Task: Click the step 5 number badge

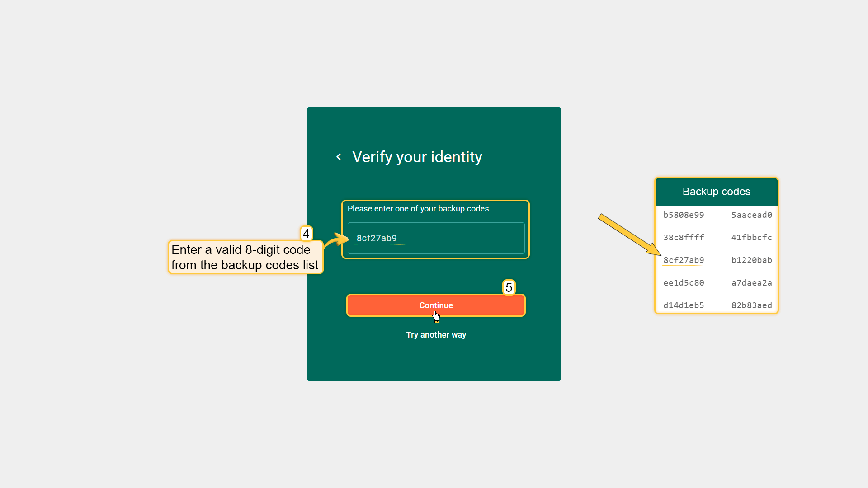Action: [x=509, y=287]
